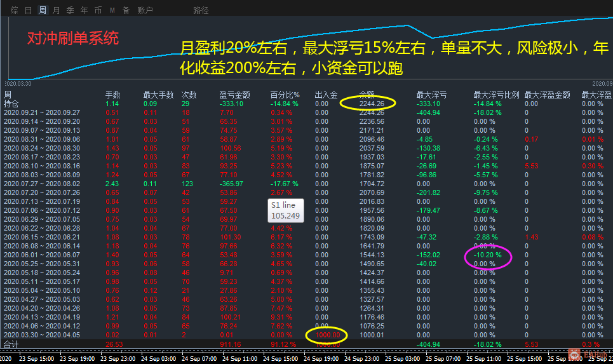Sort by the 次数 column header
This screenshot has height=364, width=613.
point(189,95)
